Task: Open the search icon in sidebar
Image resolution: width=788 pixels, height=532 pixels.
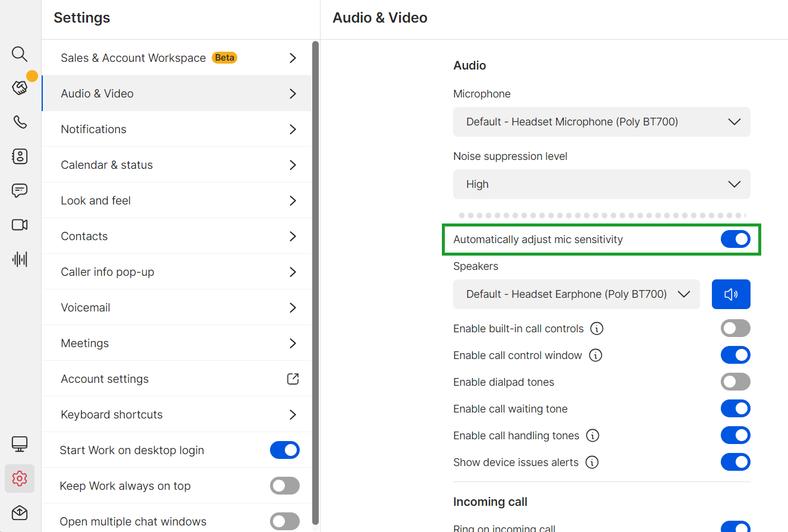Action: tap(20, 54)
